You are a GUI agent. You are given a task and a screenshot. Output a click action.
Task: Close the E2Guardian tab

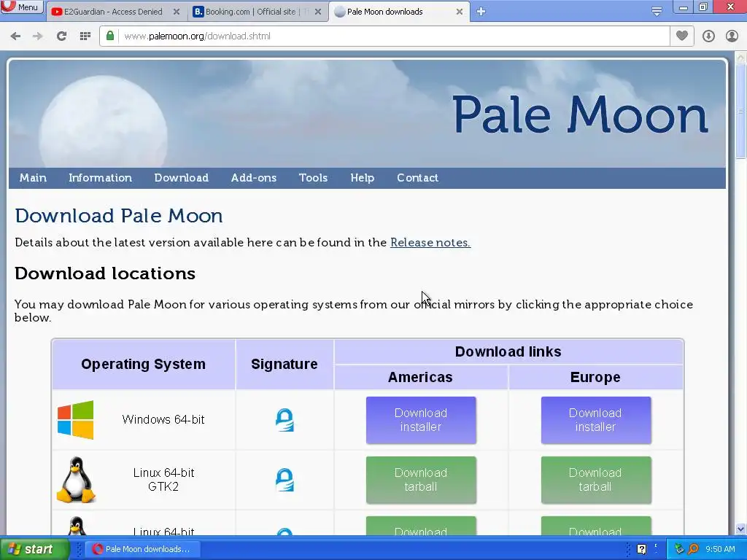tap(177, 12)
